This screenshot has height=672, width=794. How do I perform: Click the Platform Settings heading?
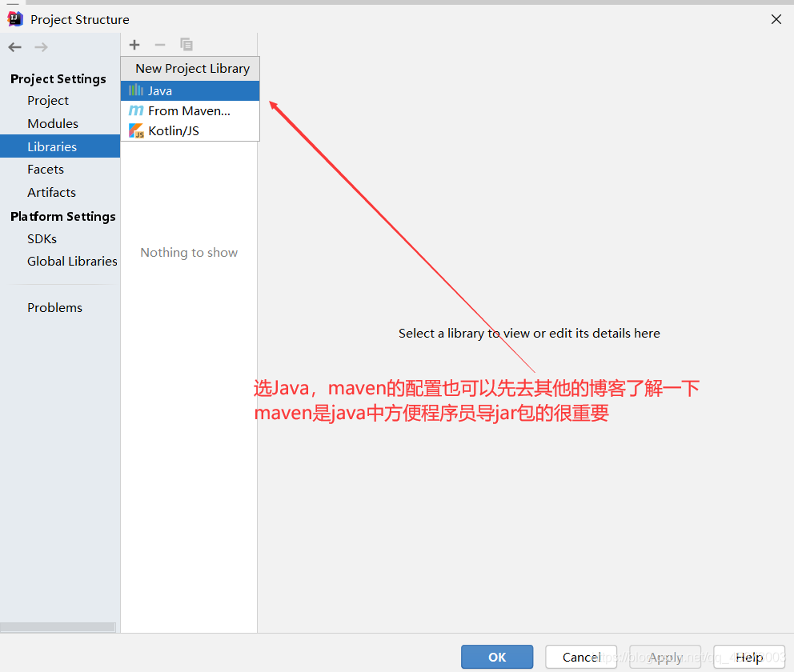[62, 217]
